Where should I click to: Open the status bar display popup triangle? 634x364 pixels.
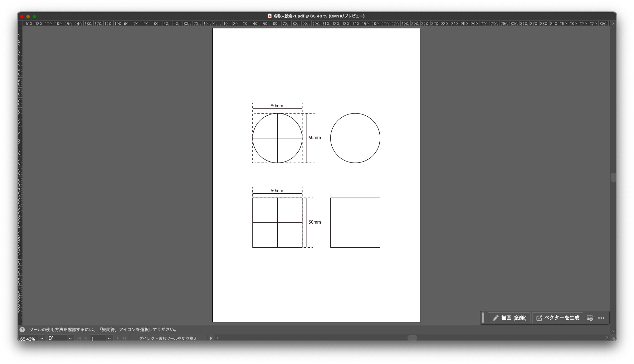[x=211, y=338]
